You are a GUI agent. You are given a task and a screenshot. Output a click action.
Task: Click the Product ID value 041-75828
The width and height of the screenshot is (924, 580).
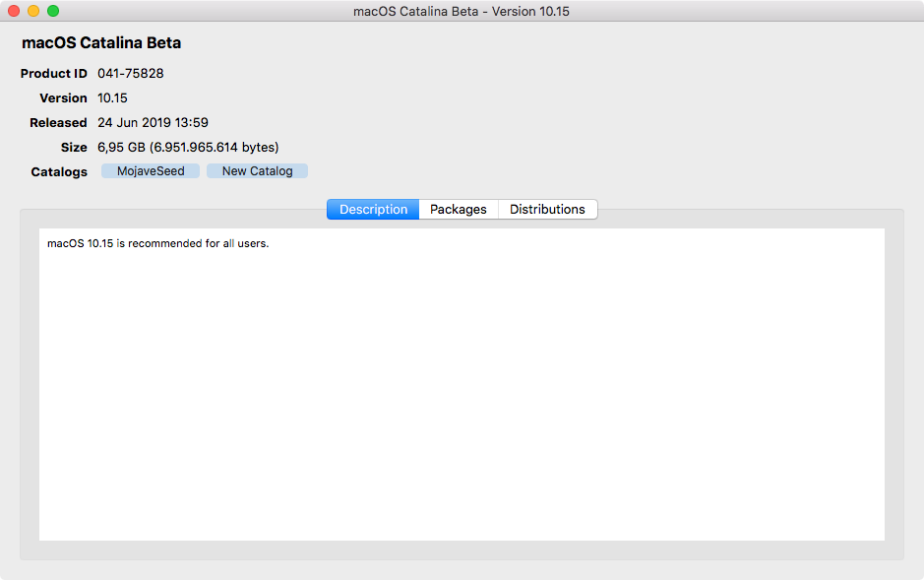[x=131, y=73]
